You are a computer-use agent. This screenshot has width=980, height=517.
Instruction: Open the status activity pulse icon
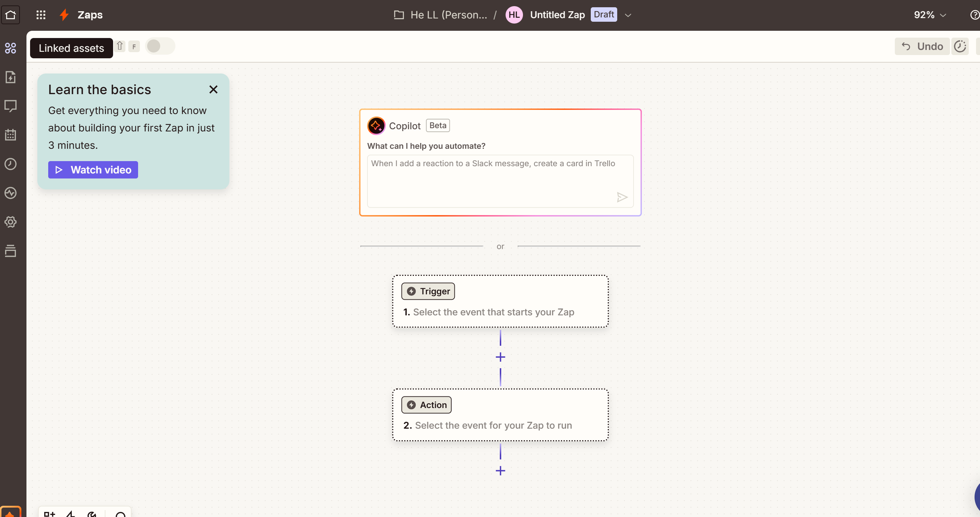(10, 193)
